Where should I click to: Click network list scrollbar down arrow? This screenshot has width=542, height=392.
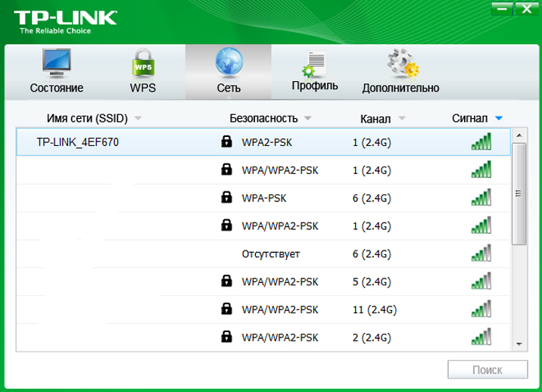pos(519,344)
